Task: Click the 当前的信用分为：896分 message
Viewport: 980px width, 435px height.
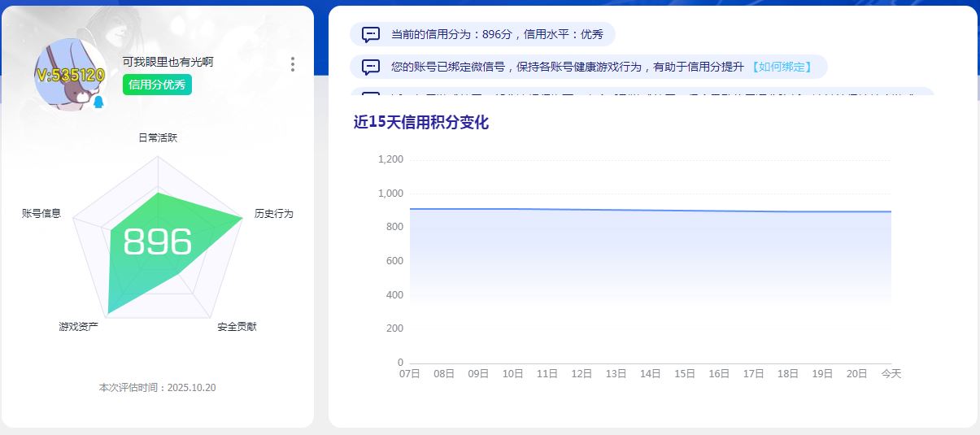Action: pos(497,34)
